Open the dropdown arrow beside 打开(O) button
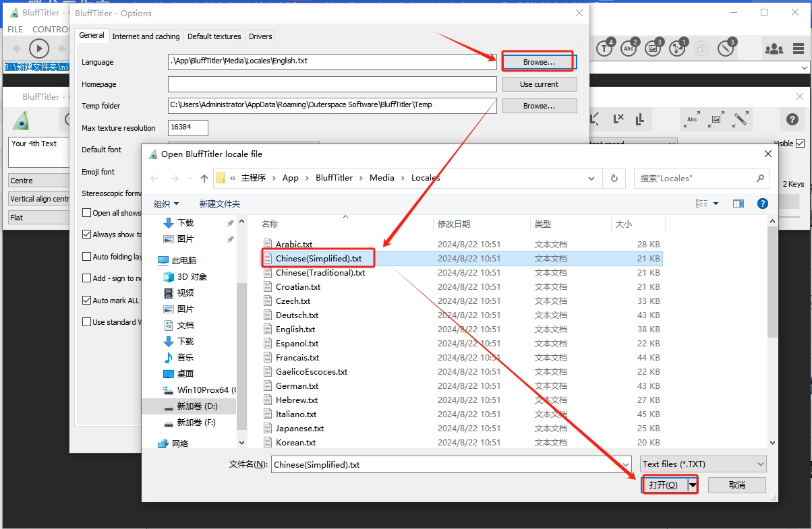Screen dimensions: 812x529 pos(693,485)
